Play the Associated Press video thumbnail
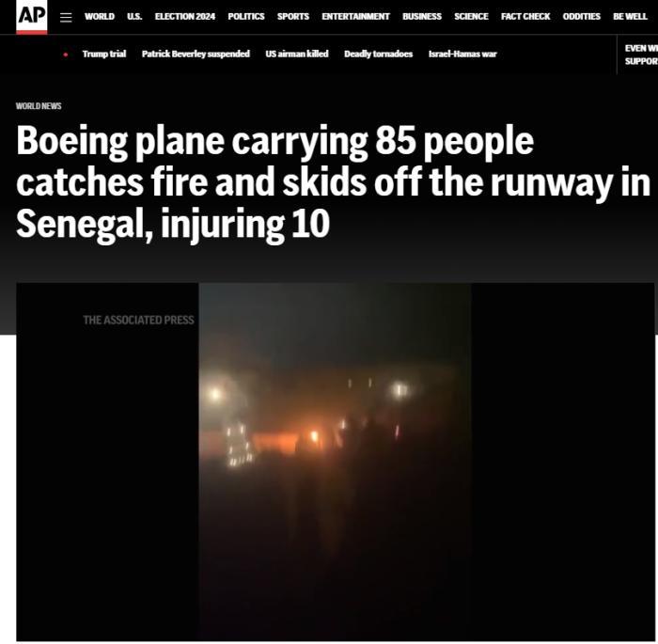This screenshot has width=658, height=644. coord(335,462)
